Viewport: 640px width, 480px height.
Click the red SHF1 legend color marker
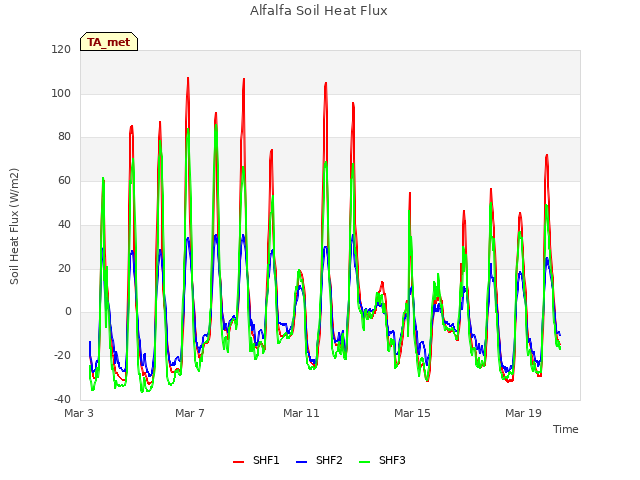tap(238, 462)
